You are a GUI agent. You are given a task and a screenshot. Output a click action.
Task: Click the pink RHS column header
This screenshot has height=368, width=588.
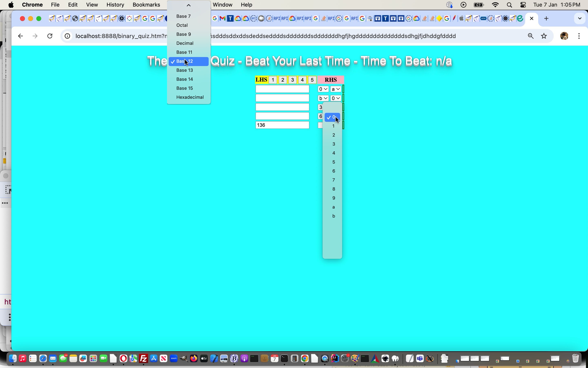[331, 80]
